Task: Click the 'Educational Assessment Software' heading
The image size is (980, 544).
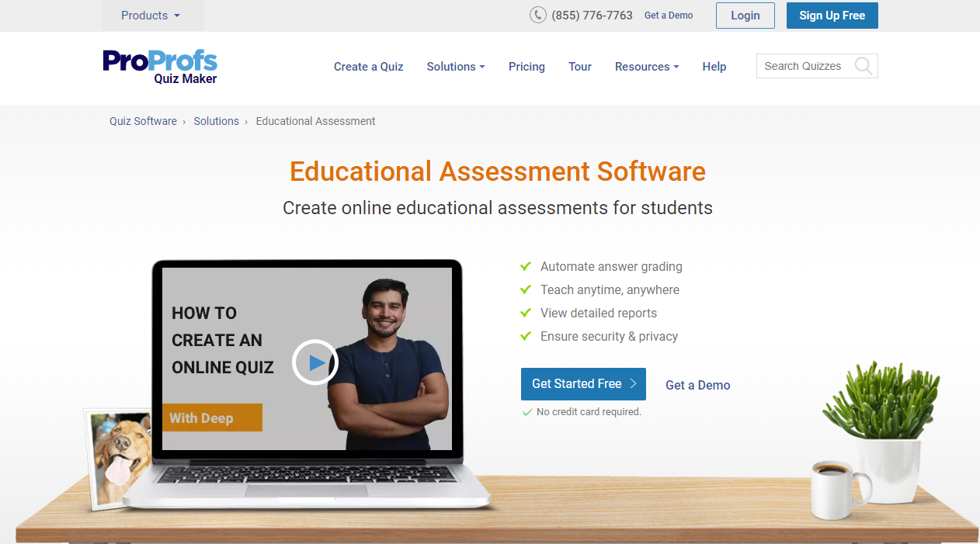Action: pos(498,172)
